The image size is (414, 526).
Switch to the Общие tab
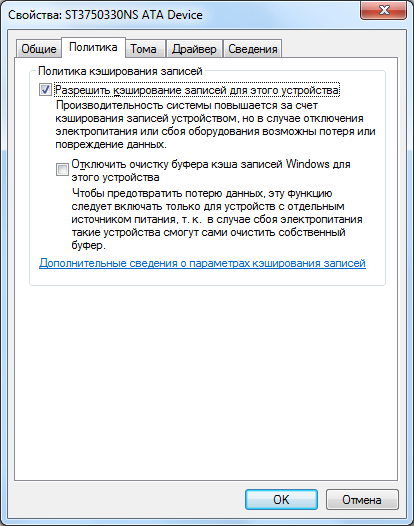click(x=39, y=49)
